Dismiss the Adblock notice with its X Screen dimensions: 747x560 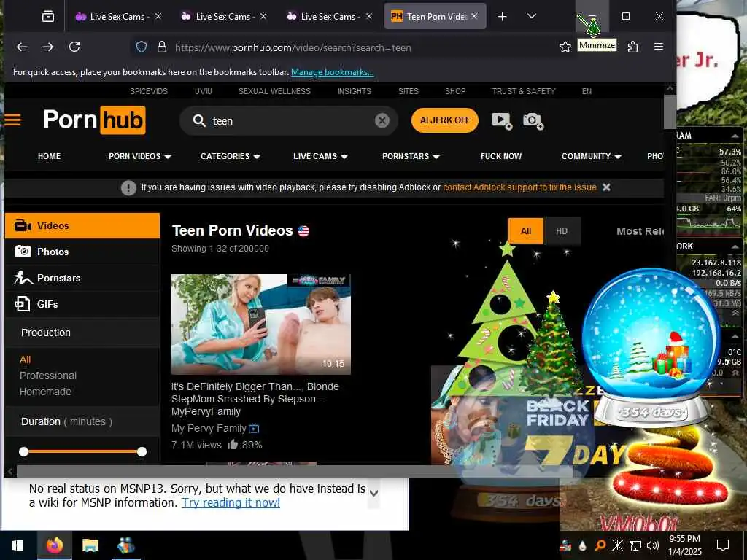606,187
